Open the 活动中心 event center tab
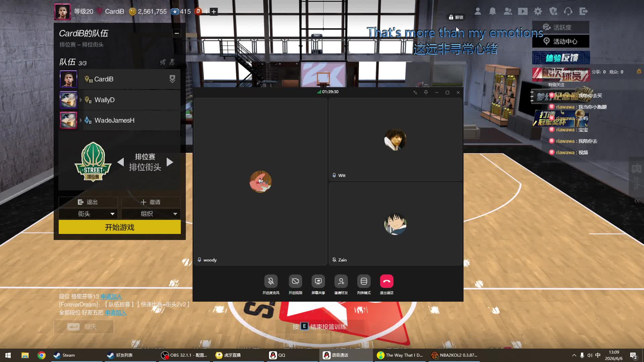This screenshot has height=362, width=644. (x=561, y=41)
